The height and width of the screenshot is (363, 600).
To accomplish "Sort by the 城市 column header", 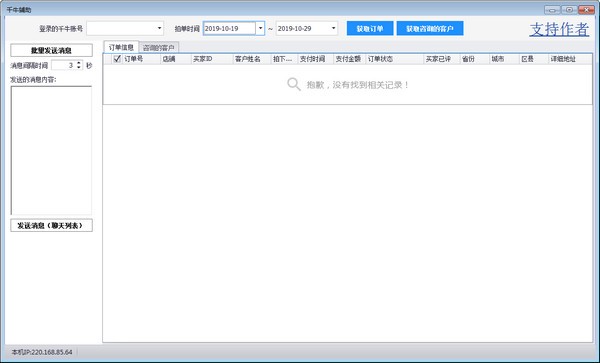I will point(504,59).
